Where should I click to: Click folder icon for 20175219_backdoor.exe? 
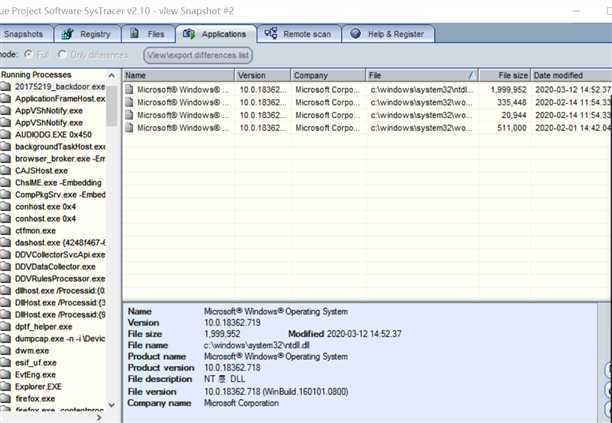tap(5, 86)
